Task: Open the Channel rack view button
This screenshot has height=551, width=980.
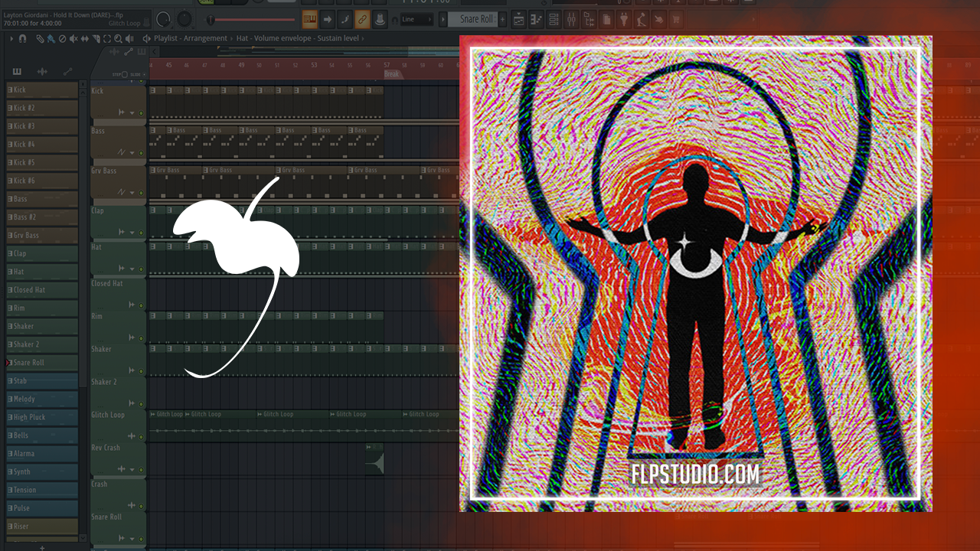Action: pyautogui.click(x=553, y=19)
